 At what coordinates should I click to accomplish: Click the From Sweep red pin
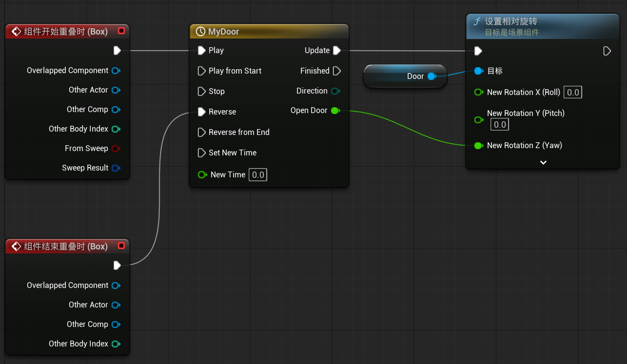click(116, 149)
